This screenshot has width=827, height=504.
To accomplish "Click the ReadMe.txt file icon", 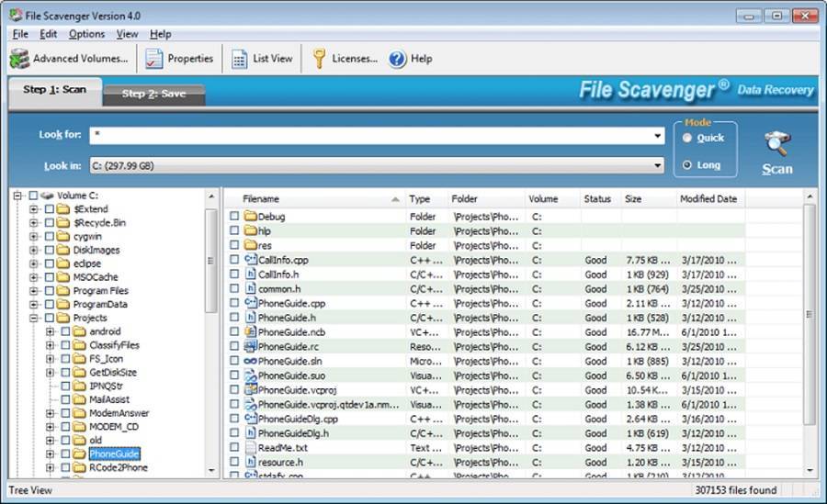I will 249,448.
